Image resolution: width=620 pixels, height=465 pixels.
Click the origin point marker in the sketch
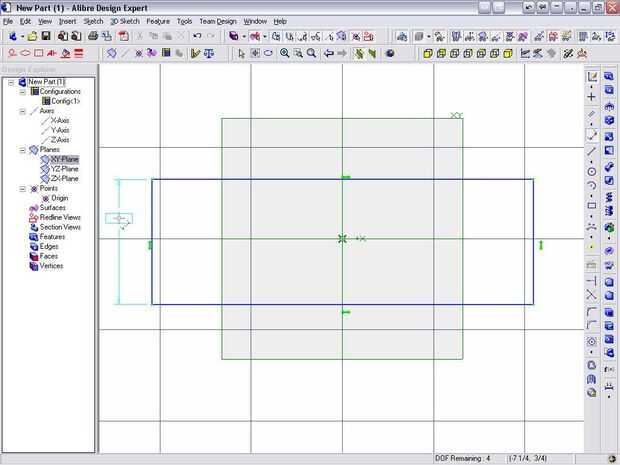[342, 238]
